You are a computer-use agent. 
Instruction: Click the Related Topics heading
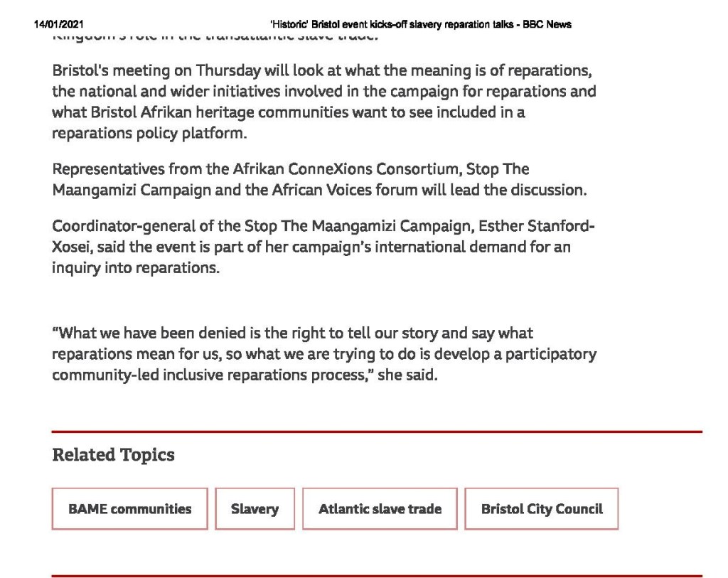113,455
